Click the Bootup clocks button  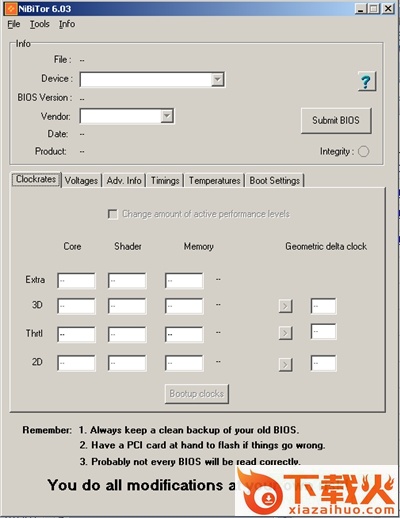[x=197, y=394]
